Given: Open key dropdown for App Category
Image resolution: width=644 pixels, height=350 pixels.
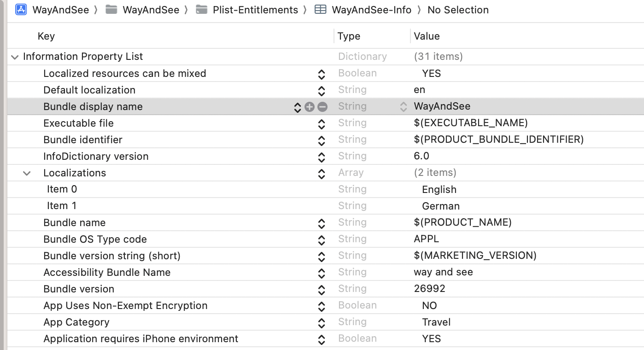Looking at the screenshot, I should coord(322,322).
